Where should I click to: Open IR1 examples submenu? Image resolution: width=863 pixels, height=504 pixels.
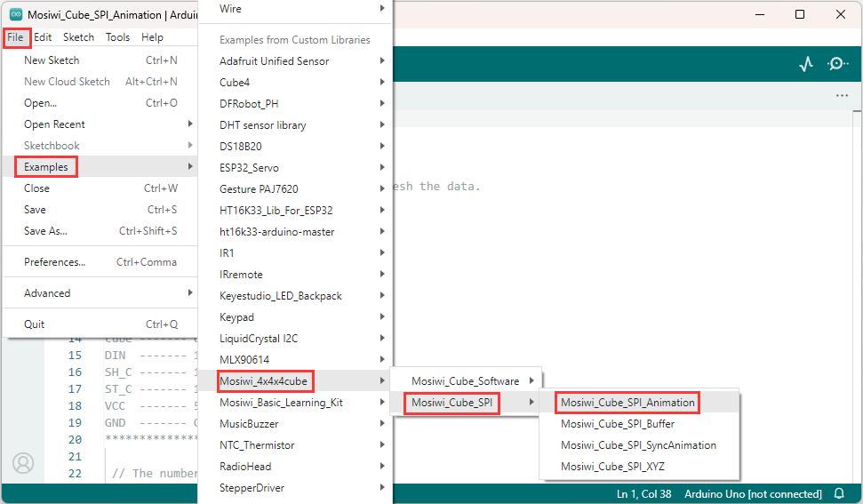[296, 253]
